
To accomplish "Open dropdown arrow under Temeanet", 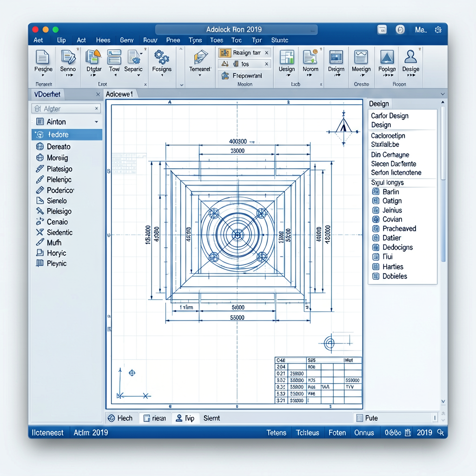I will [x=200, y=75].
